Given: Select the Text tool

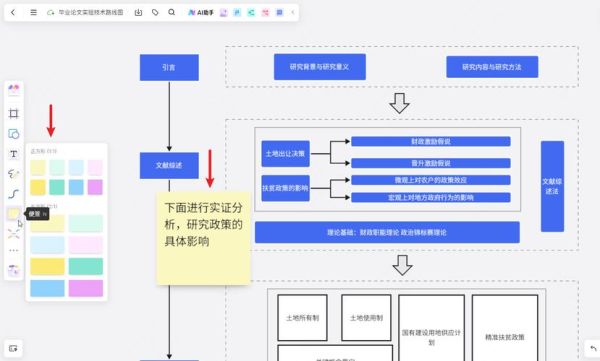Looking at the screenshot, I should point(14,154).
